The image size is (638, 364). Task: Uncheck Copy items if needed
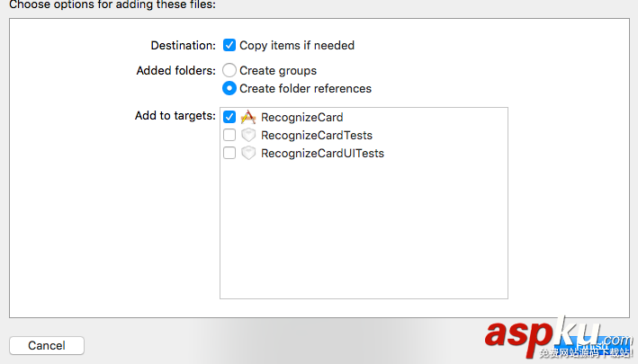[229, 45]
